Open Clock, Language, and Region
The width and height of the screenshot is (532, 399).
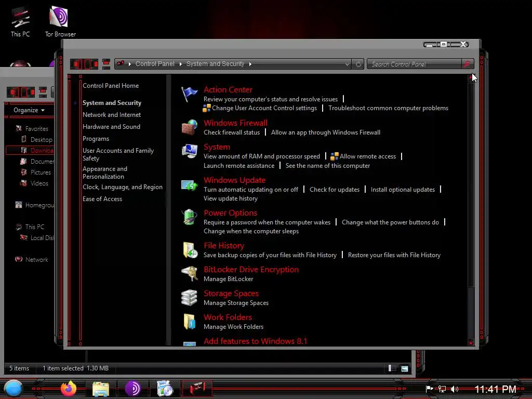click(123, 187)
